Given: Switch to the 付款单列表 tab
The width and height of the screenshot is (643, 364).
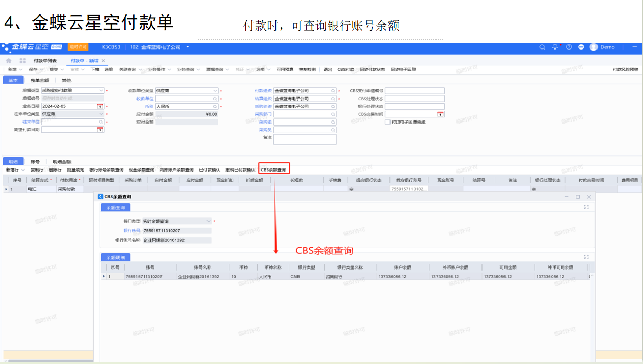Looking at the screenshot, I should click(x=45, y=60).
